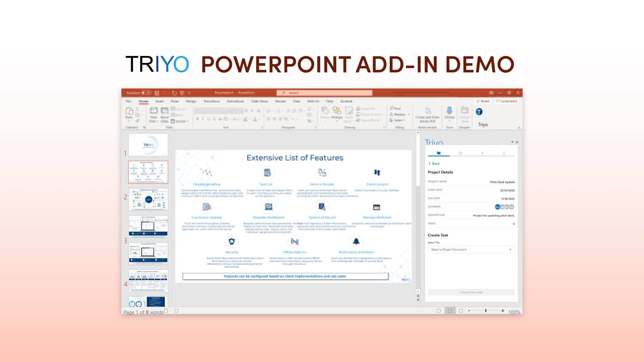Close the Triyo task pane
The image size is (644, 362).
tap(517, 142)
